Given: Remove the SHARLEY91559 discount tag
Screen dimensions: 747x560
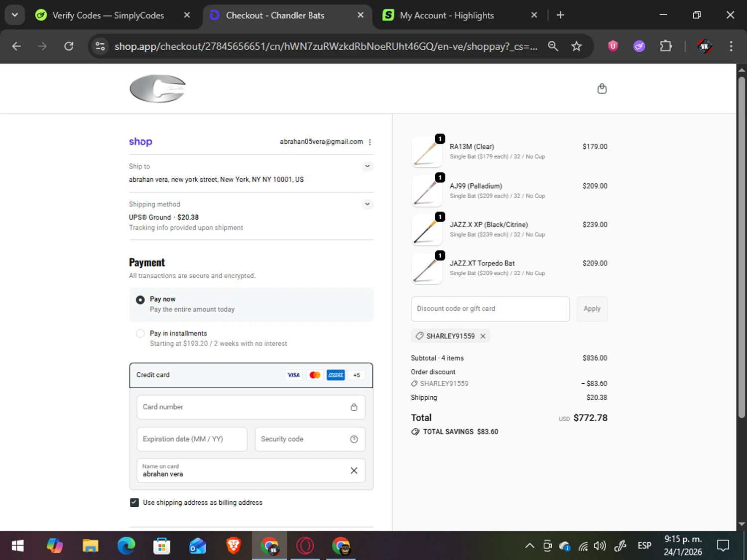Looking at the screenshot, I should pyautogui.click(x=483, y=336).
